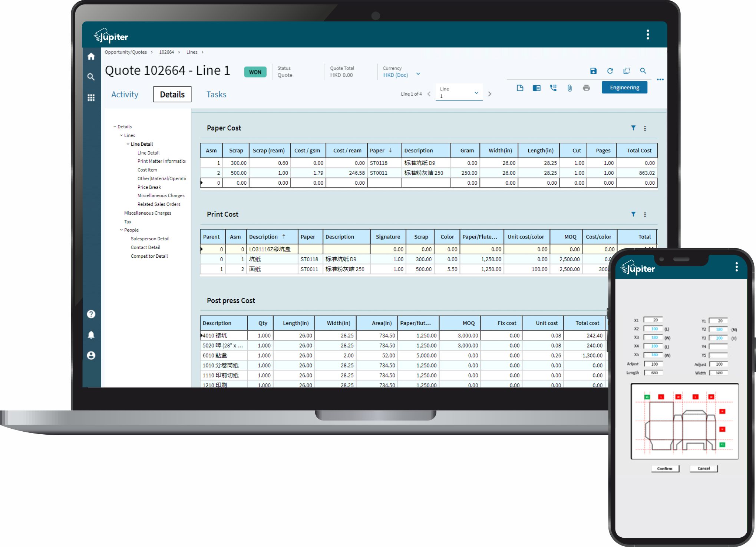Print the quote using the printer icon

pyautogui.click(x=586, y=88)
